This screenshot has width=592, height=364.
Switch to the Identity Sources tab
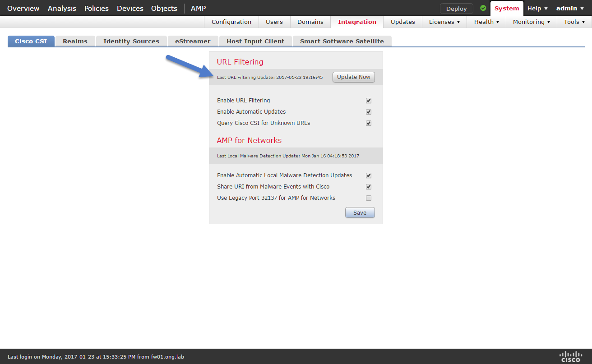coord(131,41)
